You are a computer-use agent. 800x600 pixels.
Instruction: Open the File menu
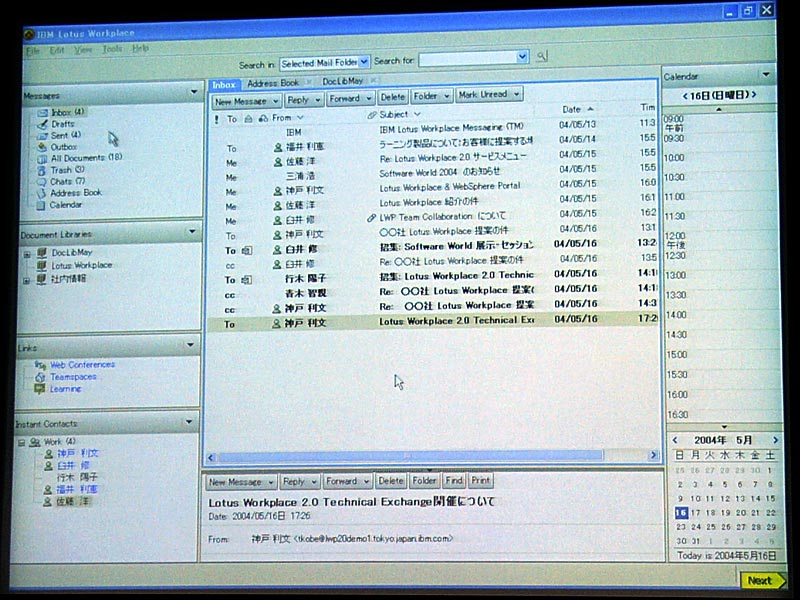click(33, 51)
